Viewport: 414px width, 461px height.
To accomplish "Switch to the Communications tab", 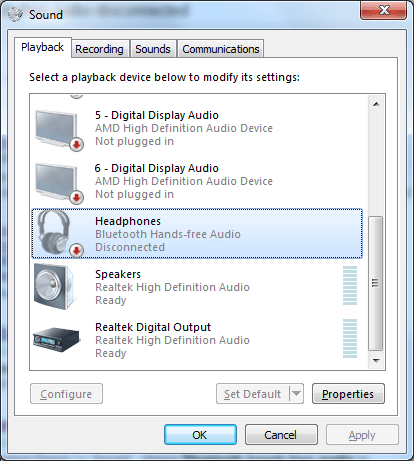I will 221,49.
